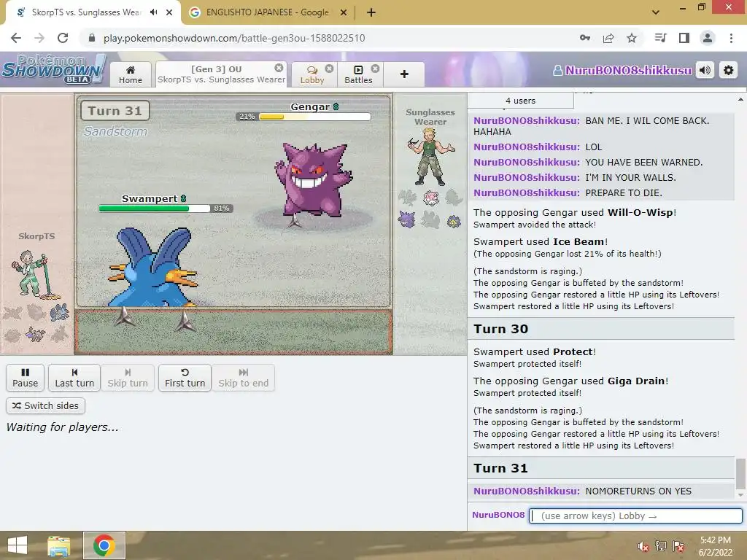Click SkorpTS trainer avatar

[x=36, y=275]
